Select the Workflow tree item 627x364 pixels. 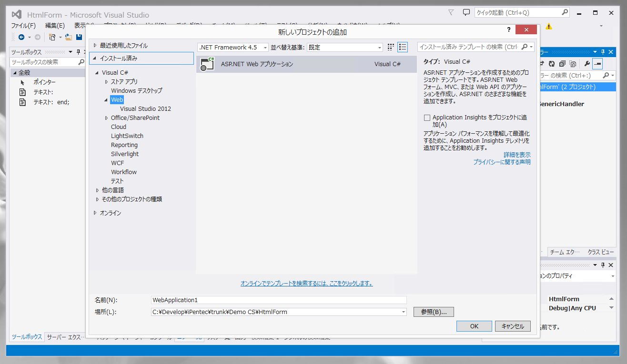click(x=124, y=172)
